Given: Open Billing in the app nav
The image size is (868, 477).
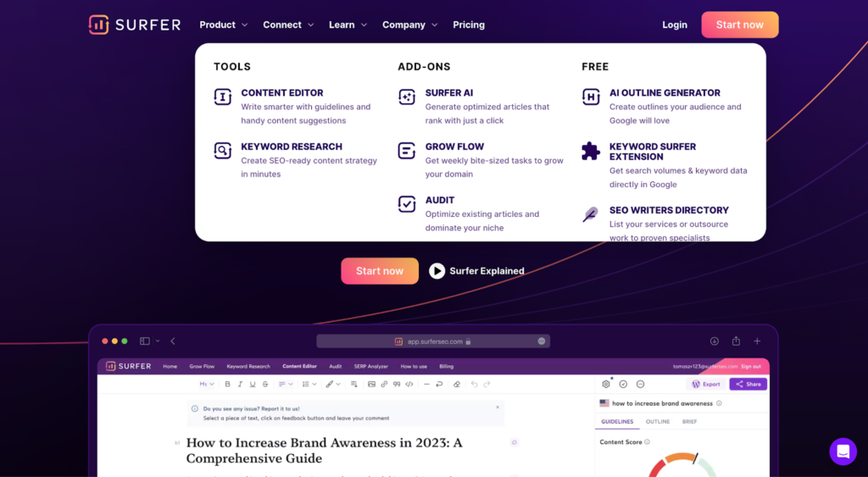Looking at the screenshot, I should click(446, 366).
